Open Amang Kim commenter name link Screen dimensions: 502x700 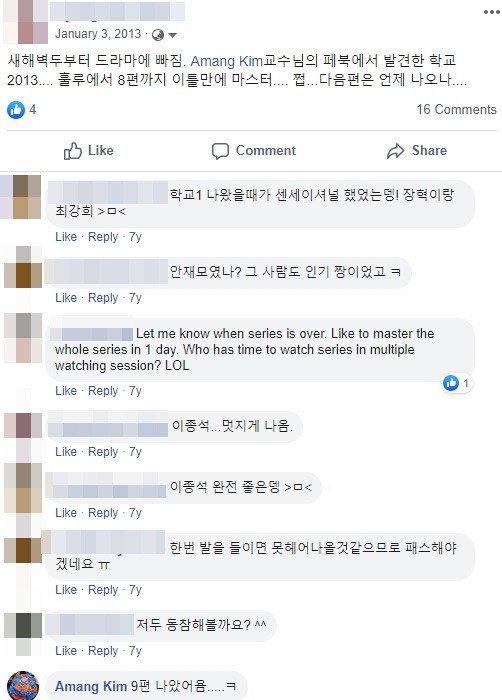pyautogui.click(x=91, y=686)
